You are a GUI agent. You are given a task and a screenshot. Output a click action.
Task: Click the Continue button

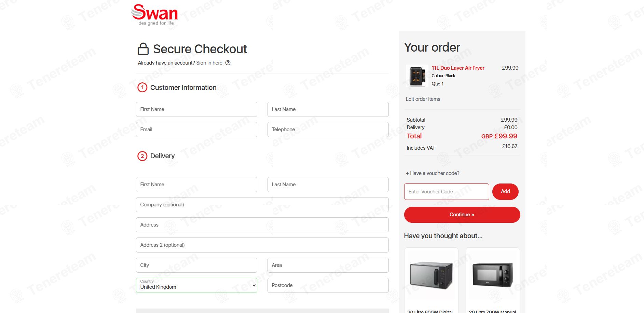click(462, 215)
